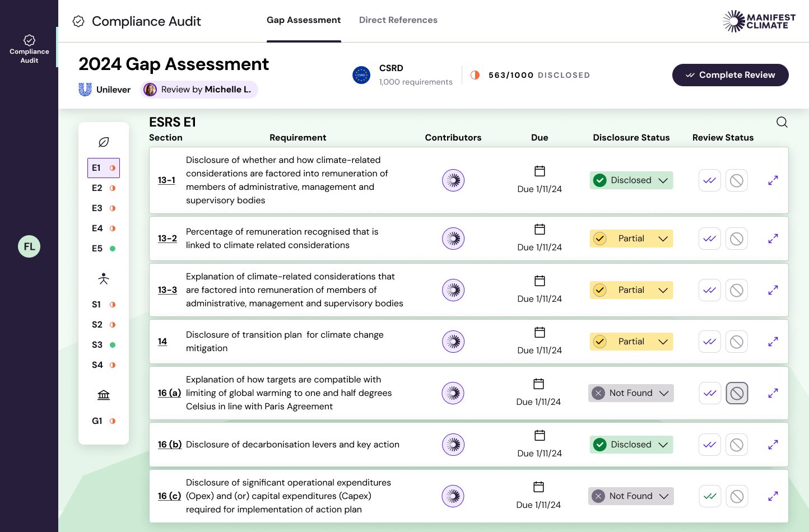Select E2 section in sidebar
Image resolution: width=809 pixels, height=532 pixels.
pyautogui.click(x=104, y=188)
